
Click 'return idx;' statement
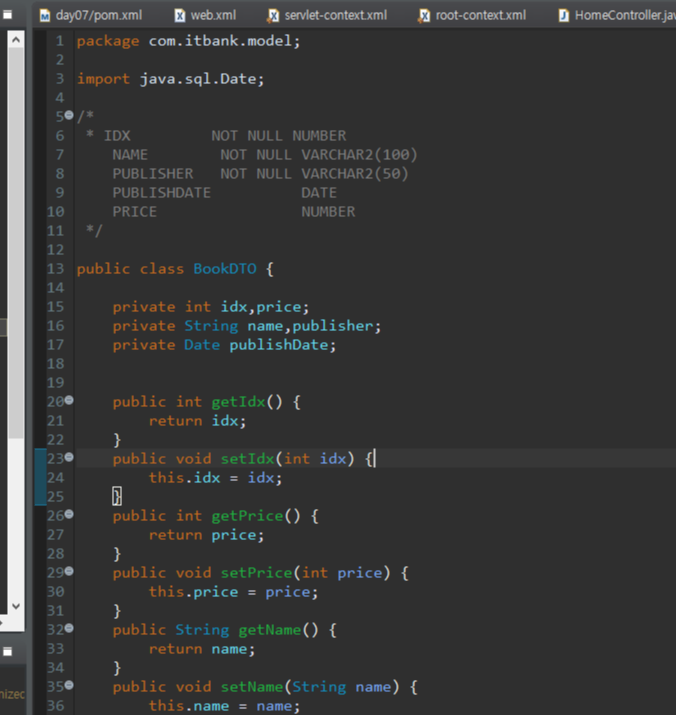pyautogui.click(x=197, y=421)
